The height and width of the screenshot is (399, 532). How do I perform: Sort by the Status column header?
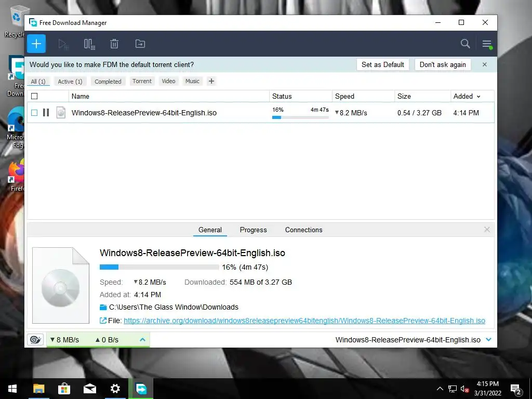301,96
